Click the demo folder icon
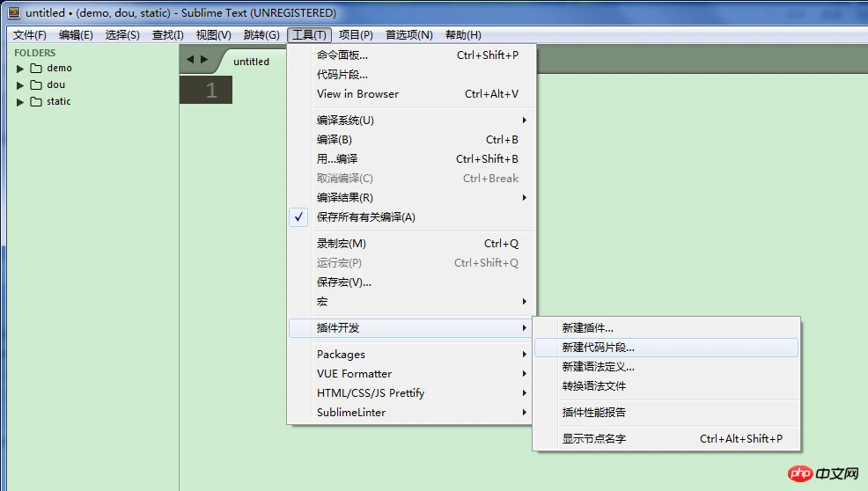This screenshot has height=491, width=868. click(x=36, y=68)
